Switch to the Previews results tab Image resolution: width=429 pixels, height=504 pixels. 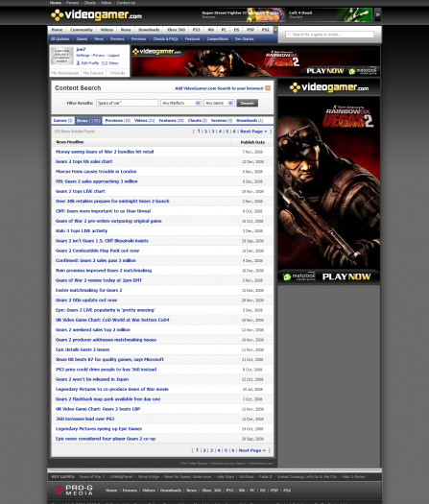[x=118, y=121]
